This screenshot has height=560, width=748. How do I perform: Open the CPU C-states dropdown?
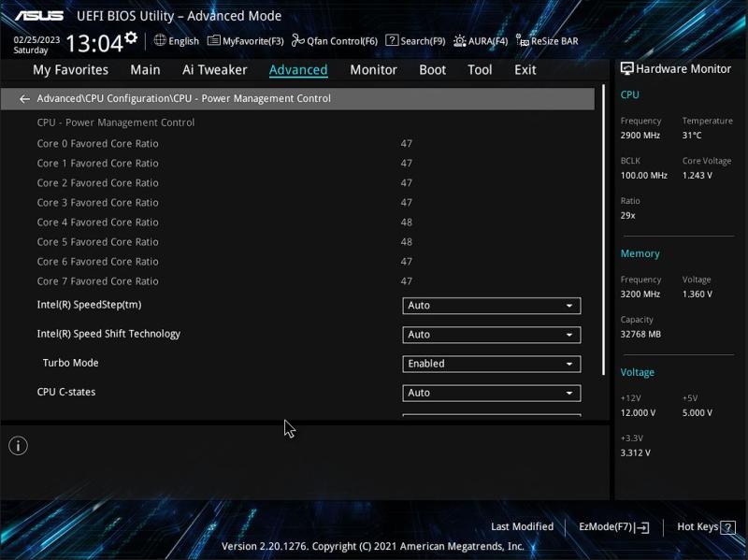491,393
